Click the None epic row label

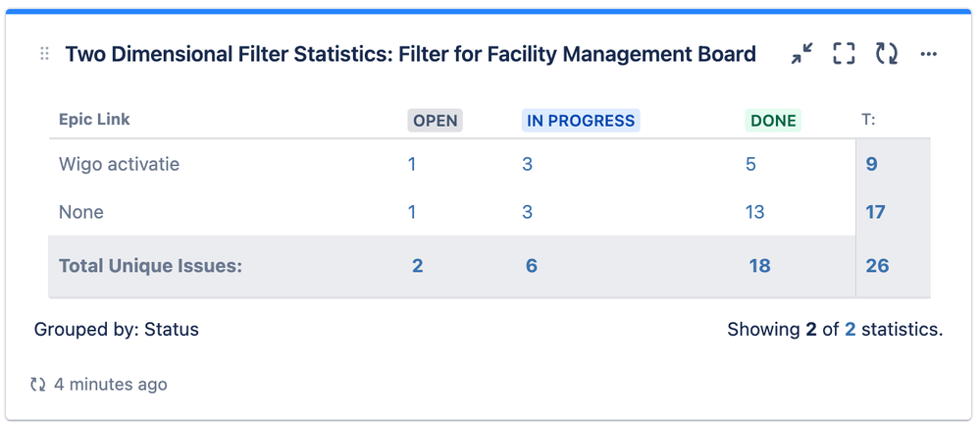pos(81,212)
